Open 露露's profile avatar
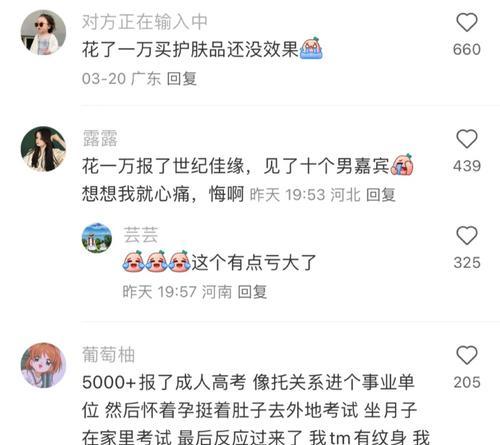This screenshot has height=445, width=500. click(x=43, y=149)
